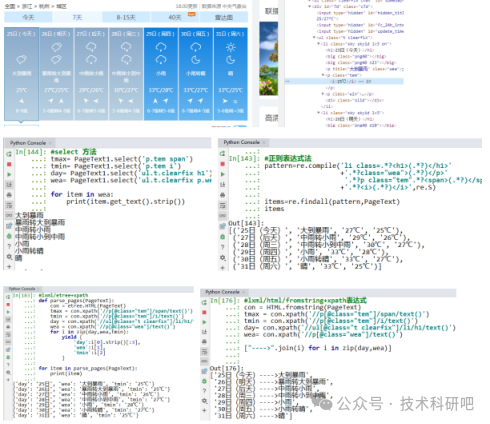Click the Out[176]: label
This screenshot has width=490, height=424.
tap(227, 368)
